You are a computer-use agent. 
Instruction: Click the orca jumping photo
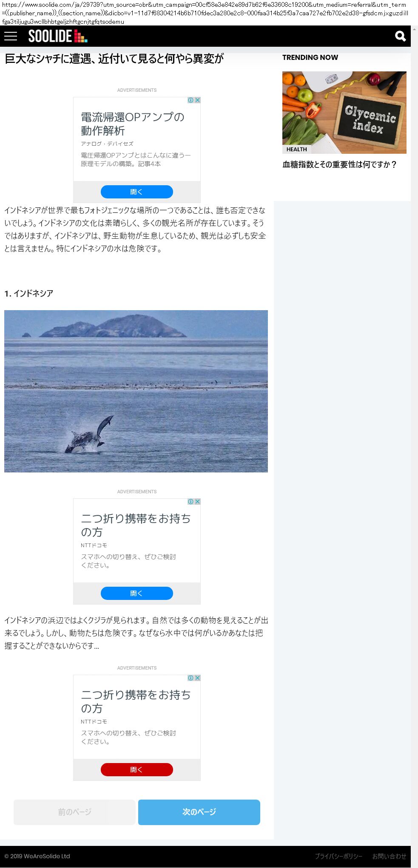(x=136, y=391)
